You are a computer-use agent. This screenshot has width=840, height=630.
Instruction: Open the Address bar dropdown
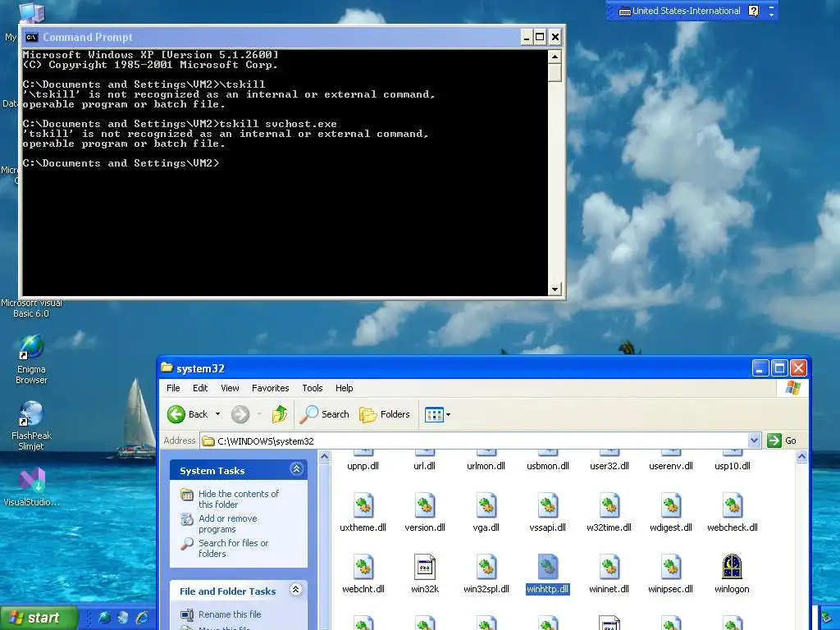coord(754,441)
